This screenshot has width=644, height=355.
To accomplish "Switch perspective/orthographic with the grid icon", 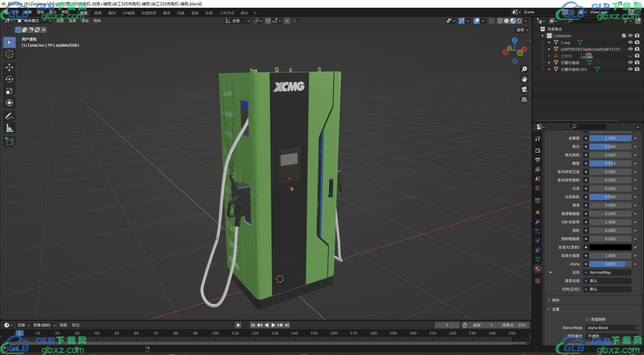I will tap(524, 99).
